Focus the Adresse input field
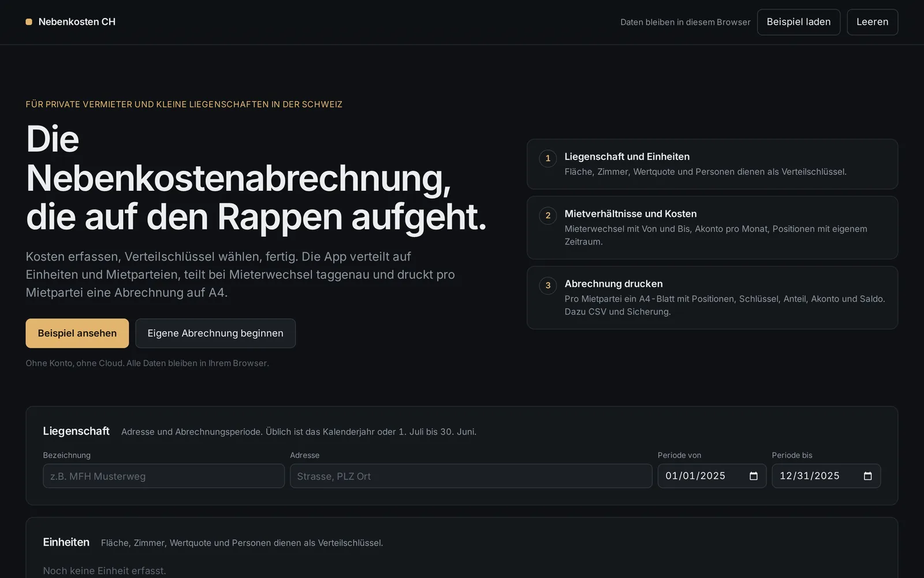 471,476
